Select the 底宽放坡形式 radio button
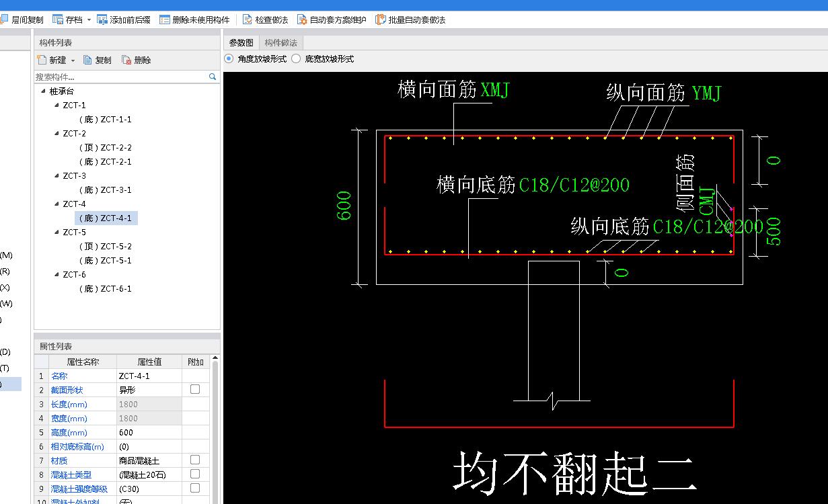 pyautogui.click(x=296, y=58)
